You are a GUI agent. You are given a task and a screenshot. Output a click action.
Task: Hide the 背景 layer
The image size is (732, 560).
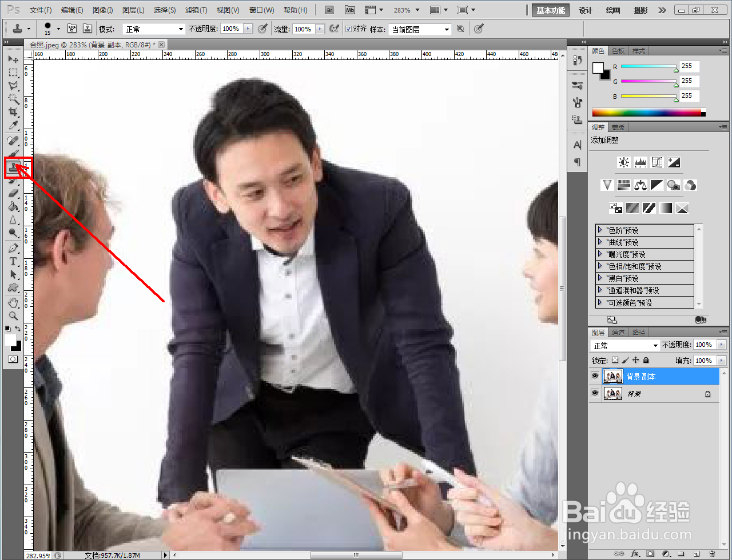pos(595,393)
